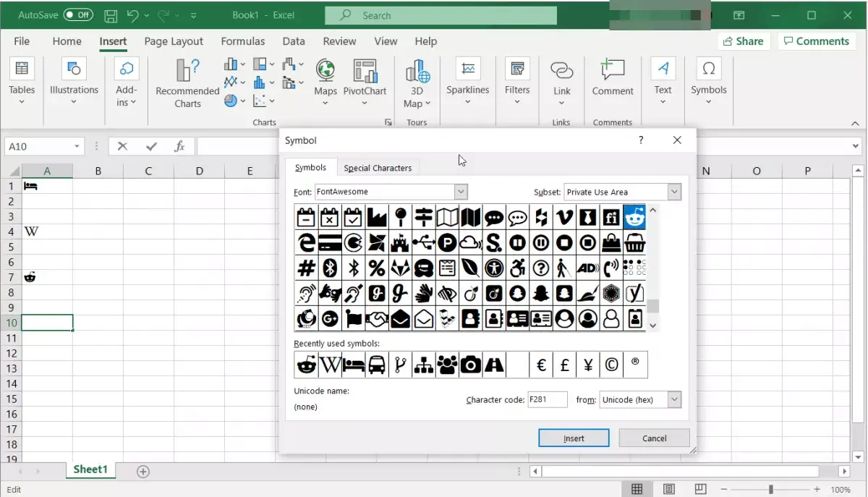Choose the sitemap symbol in recently used
The image size is (868, 497).
coord(424,365)
